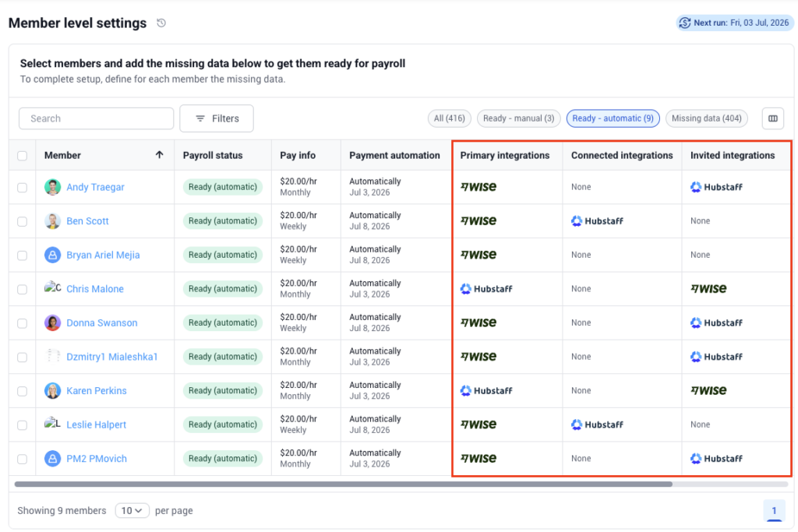Switch to the All (416) tab

pos(450,118)
